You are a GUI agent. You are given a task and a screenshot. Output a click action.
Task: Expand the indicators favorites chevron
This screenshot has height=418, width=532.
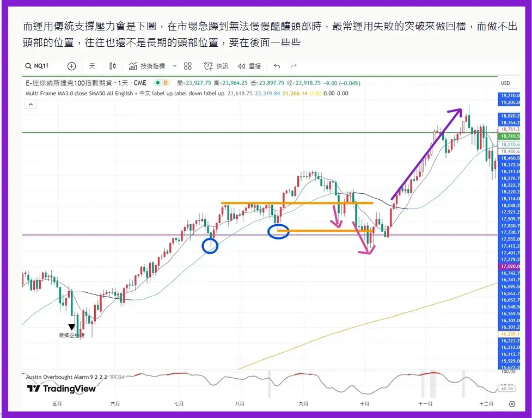[x=175, y=66]
